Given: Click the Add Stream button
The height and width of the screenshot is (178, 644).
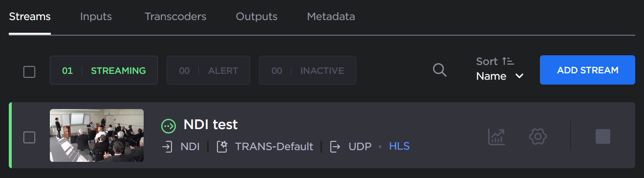Looking at the screenshot, I should coord(587,70).
